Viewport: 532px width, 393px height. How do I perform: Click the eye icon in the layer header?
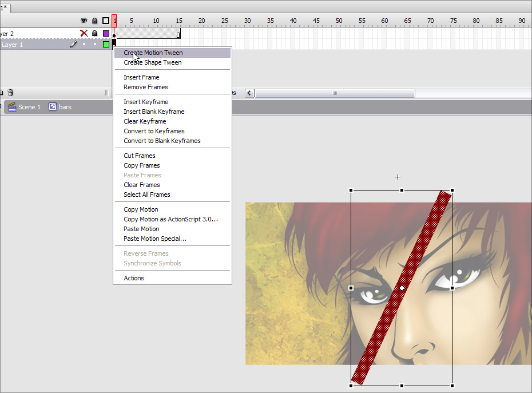point(84,21)
